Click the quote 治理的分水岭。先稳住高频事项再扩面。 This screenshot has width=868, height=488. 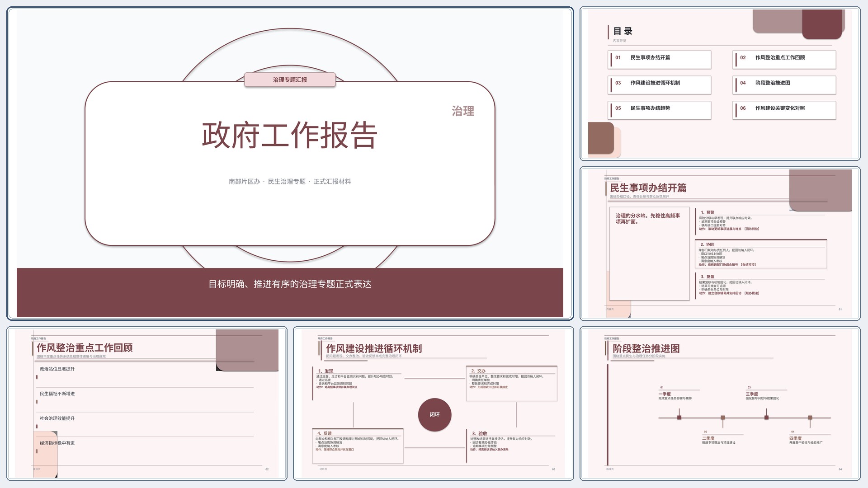[648, 219]
